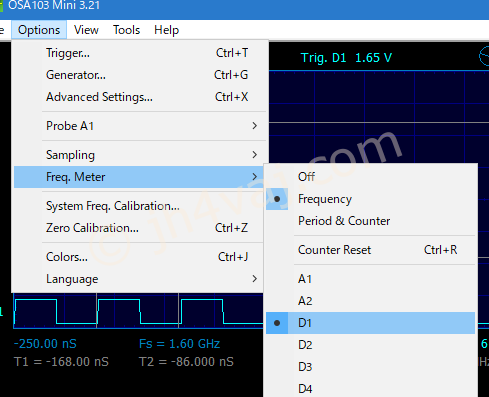Open the Help menu

[166, 30]
